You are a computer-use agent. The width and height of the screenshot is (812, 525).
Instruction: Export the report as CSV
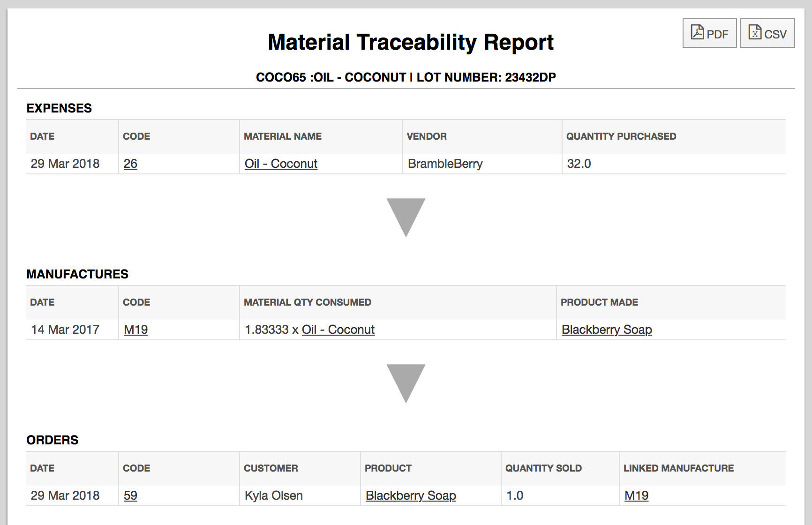(x=767, y=33)
